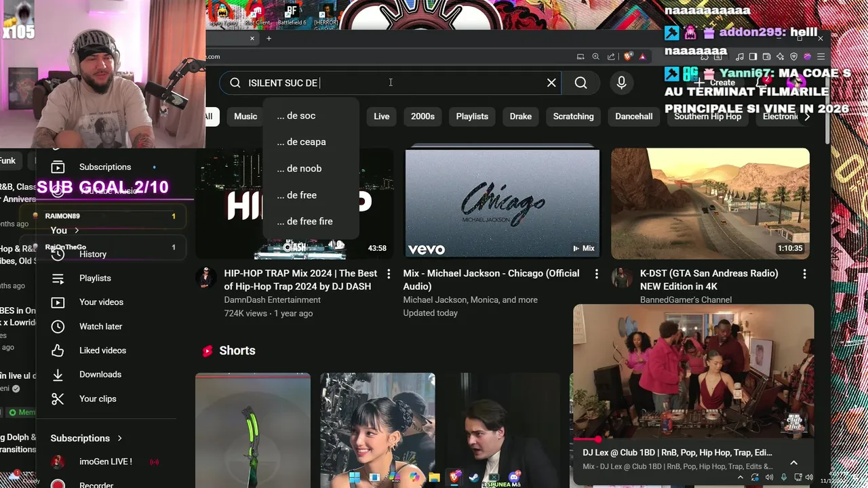This screenshot has width=868, height=488.
Task: Select the Live filter chip
Action: tap(382, 117)
